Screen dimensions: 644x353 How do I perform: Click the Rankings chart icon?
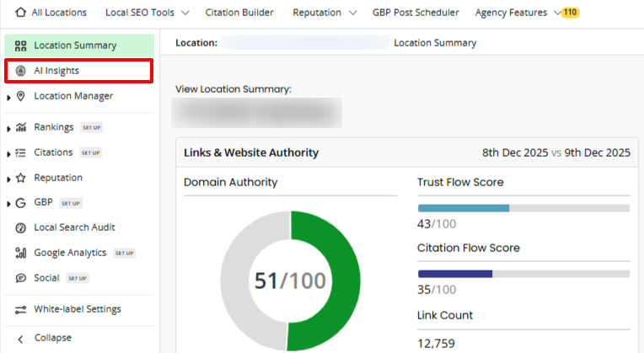click(x=21, y=127)
